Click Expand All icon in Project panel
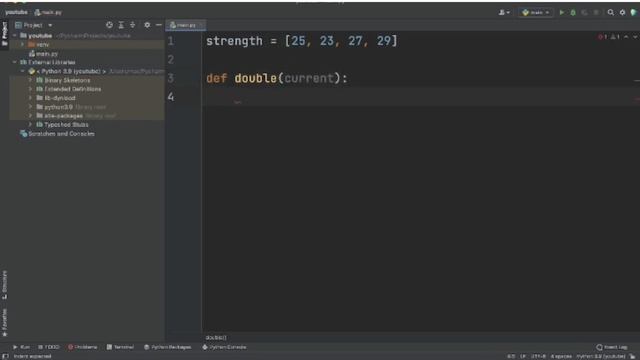The image size is (640, 360). coord(121,25)
